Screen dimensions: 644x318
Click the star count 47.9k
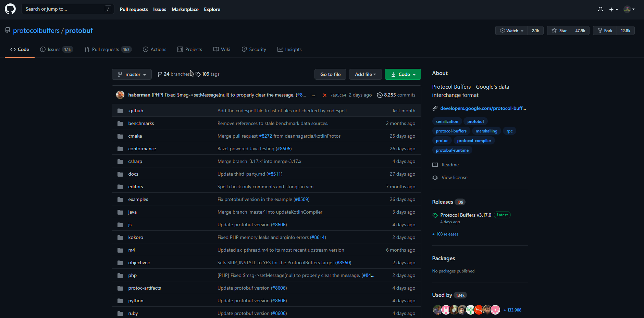coord(580,30)
